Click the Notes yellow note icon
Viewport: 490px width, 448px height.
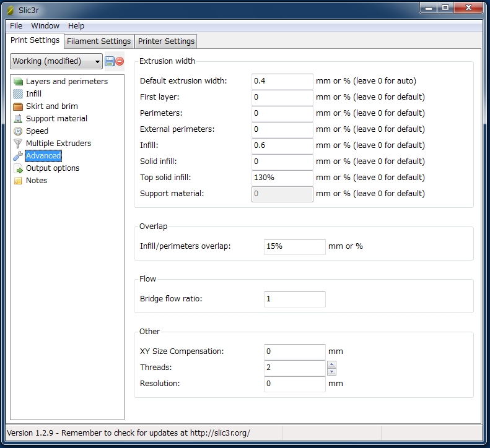[18, 181]
